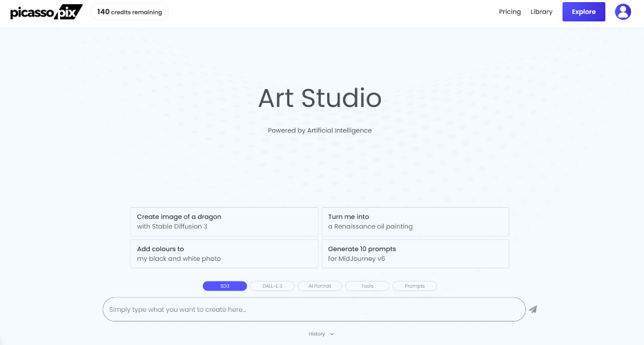
Task: Pick the Create image of a dragon suggestion
Action: 224,221
